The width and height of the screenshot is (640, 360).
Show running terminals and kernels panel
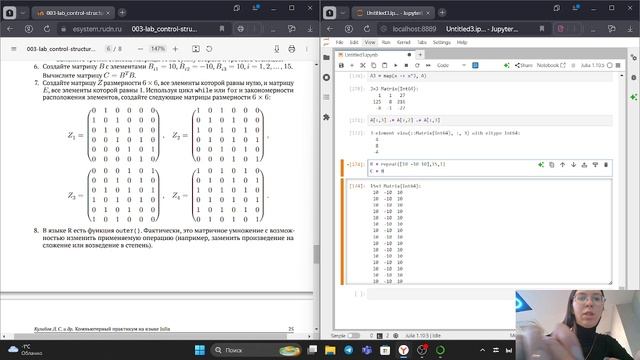pyautogui.click(x=326, y=78)
